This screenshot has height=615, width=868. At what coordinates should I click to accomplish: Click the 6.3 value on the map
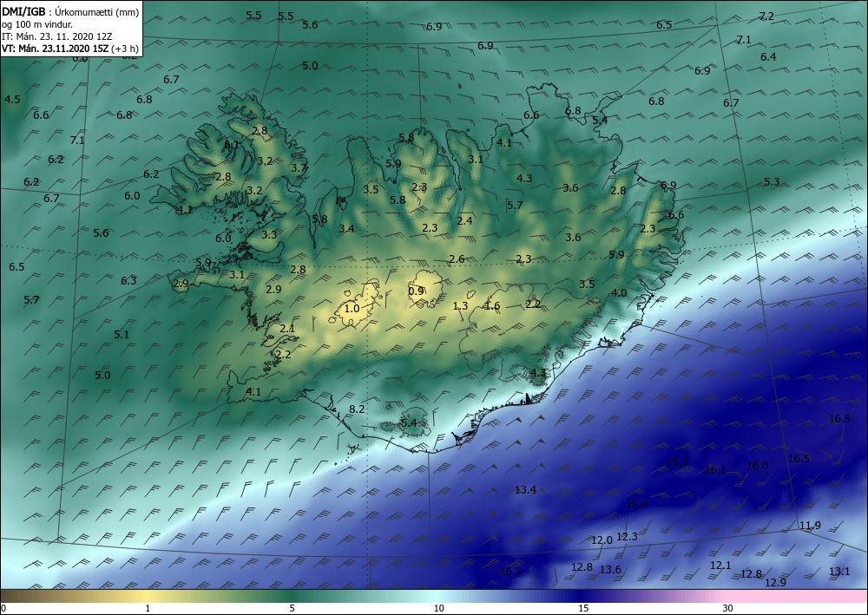(x=128, y=281)
